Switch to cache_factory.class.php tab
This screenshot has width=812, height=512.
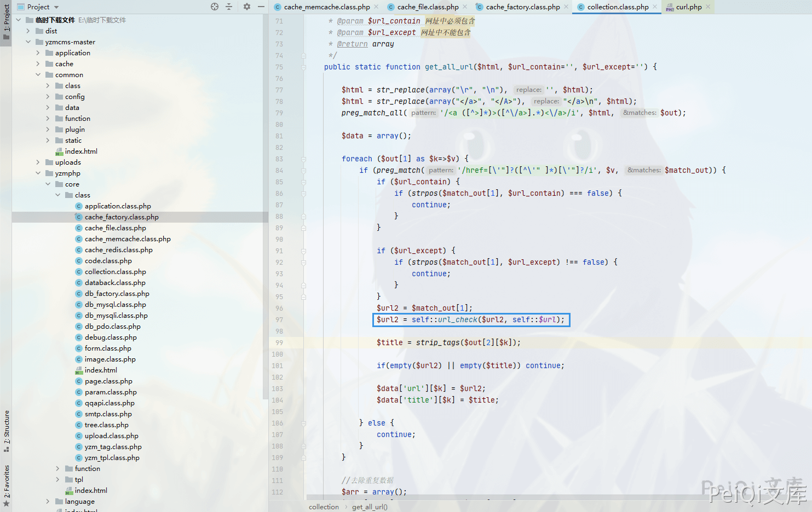pyautogui.click(x=522, y=7)
